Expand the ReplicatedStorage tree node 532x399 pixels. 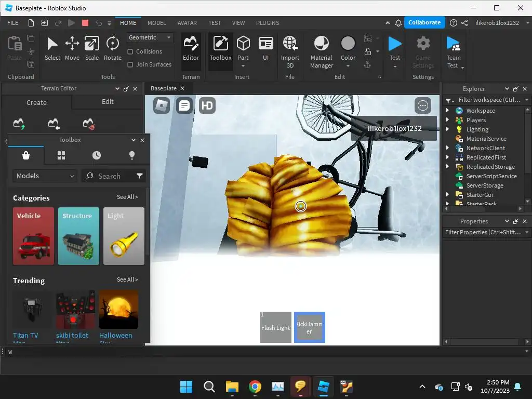(x=447, y=166)
